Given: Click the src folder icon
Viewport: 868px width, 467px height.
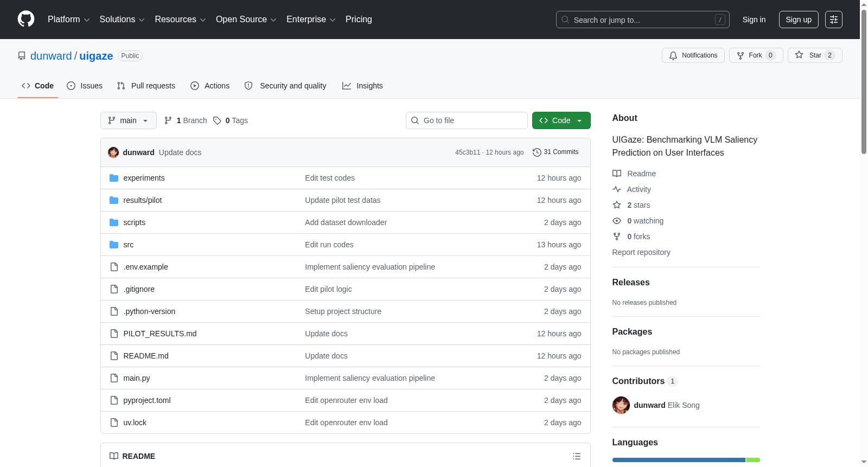Looking at the screenshot, I should point(114,245).
